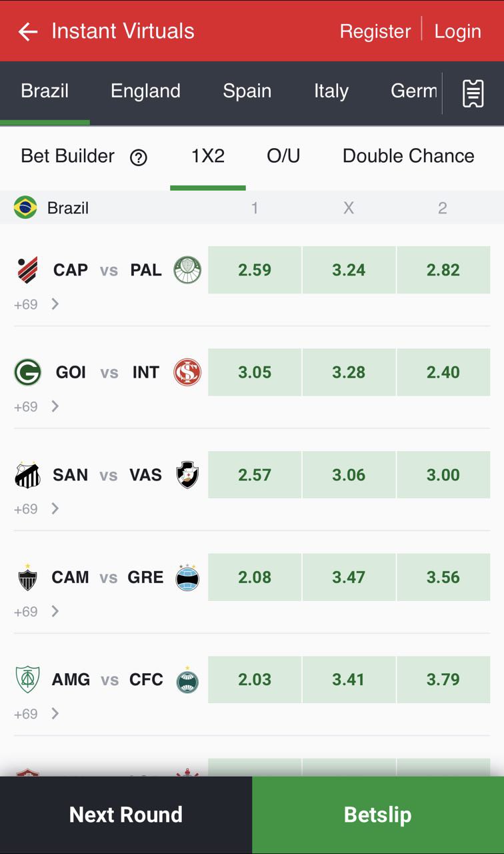
Task: Tap the back arrow icon
Action: coord(27,31)
